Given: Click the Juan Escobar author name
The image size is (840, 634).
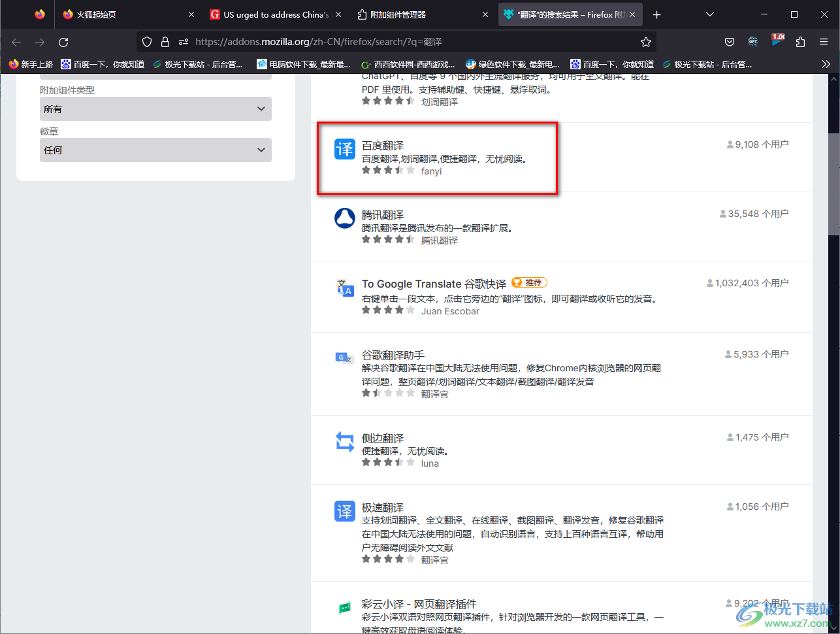Looking at the screenshot, I should 450,311.
